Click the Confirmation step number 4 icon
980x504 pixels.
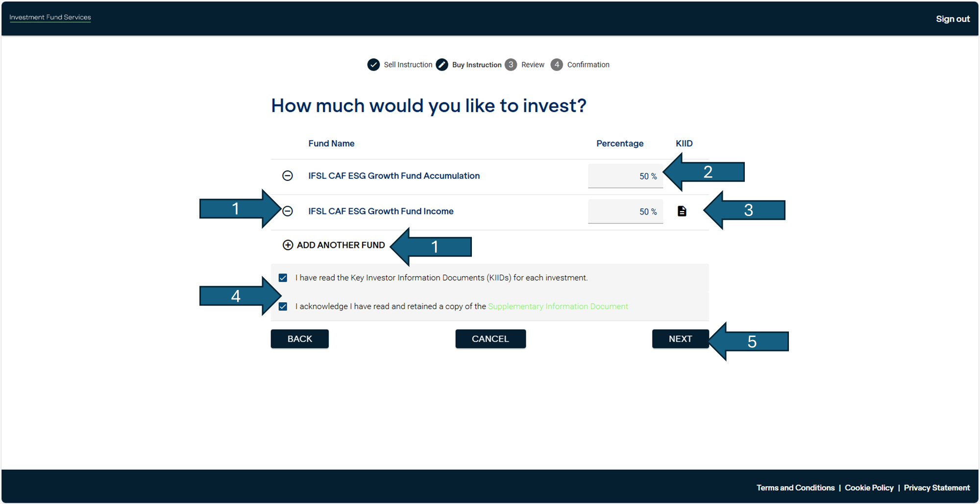point(557,65)
